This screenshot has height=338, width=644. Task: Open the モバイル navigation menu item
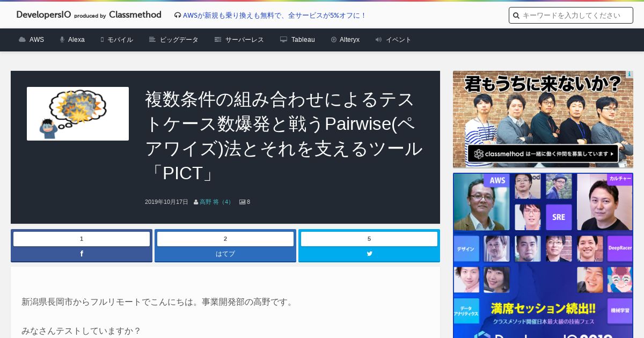coord(120,40)
